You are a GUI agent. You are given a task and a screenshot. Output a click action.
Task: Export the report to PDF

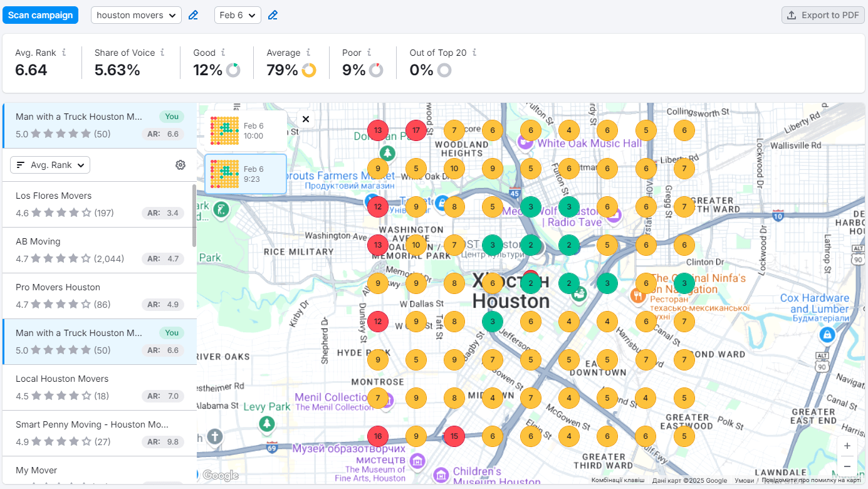tap(823, 15)
